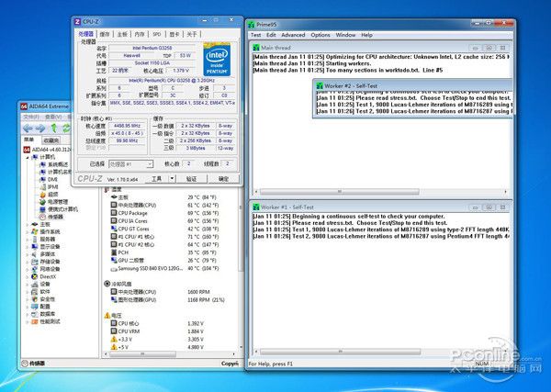Open the Prime95 Edit menu
The image size is (551, 392).
pyautogui.click(x=271, y=35)
